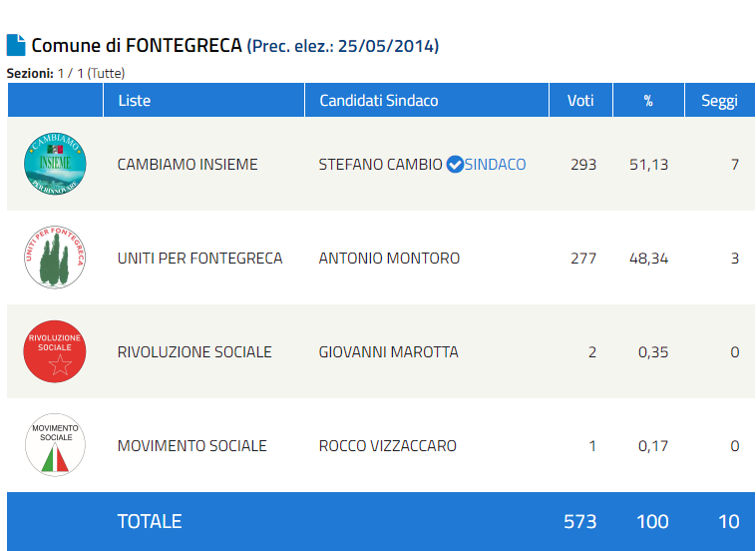Select candidate Rocco Vizzaccaro
The image size is (756, 551).
387,445
